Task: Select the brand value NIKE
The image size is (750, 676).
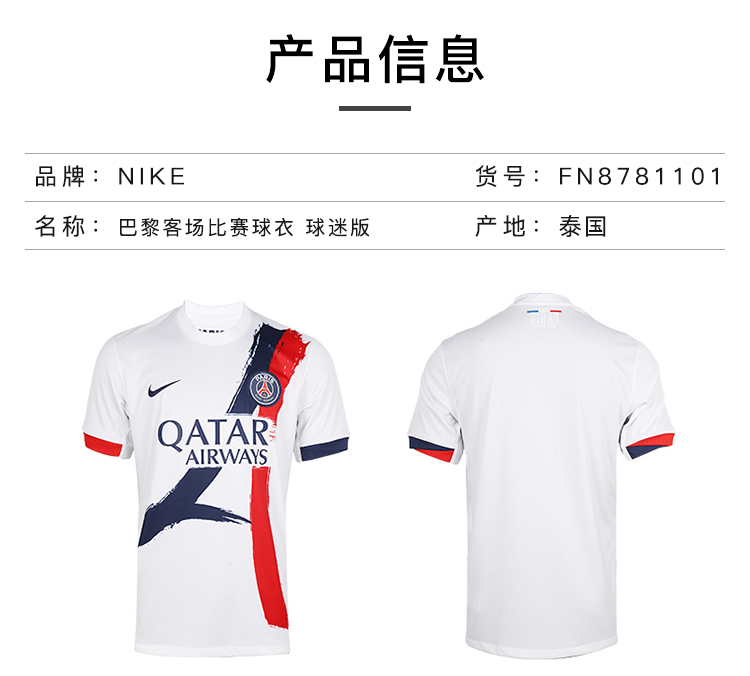Action: click(x=152, y=177)
